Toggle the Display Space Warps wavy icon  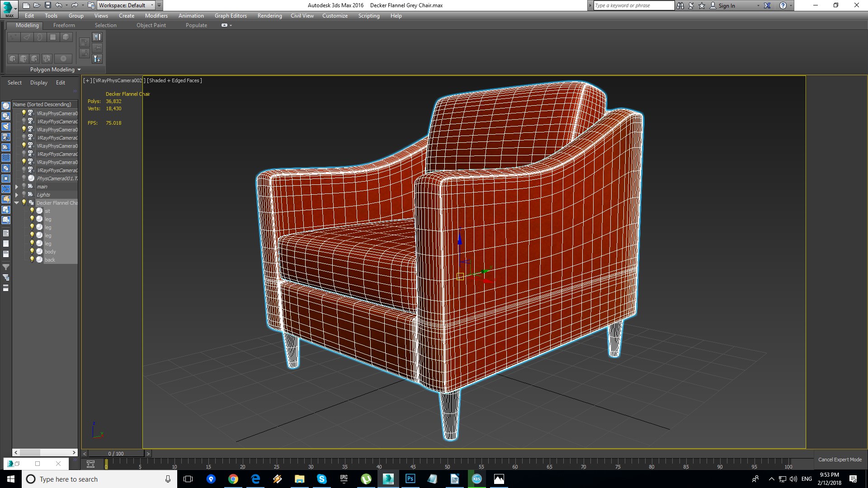coord(6,158)
